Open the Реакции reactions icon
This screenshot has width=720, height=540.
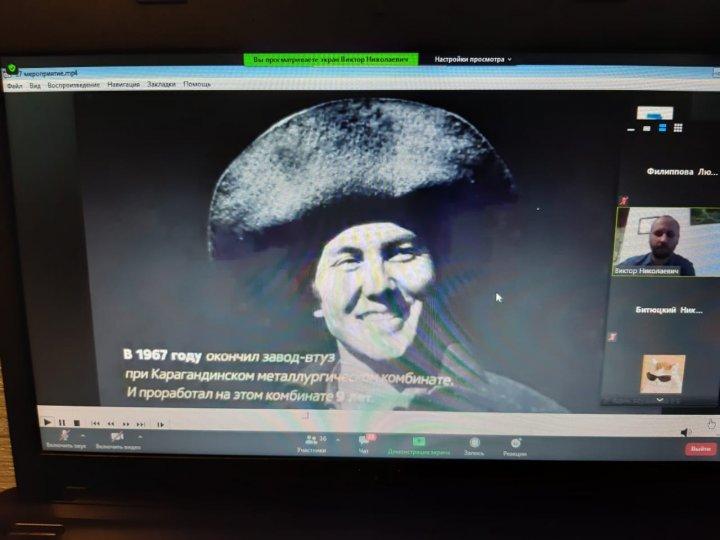coord(515,445)
